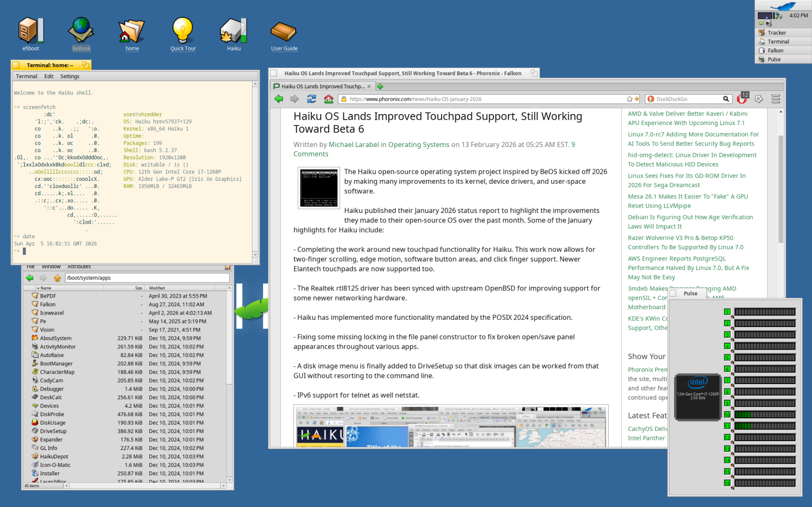Launch Quick Tour from the desktop
The height and width of the screenshot is (507, 812).
(182, 31)
